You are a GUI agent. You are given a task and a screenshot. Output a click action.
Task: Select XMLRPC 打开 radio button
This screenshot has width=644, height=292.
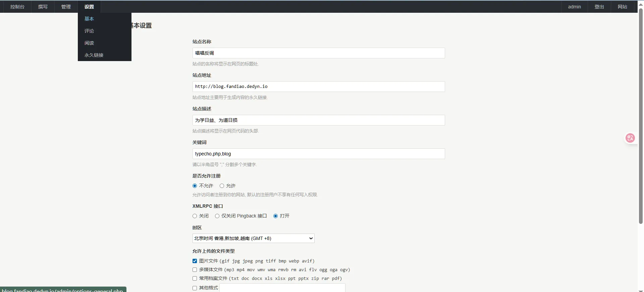click(x=276, y=216)
